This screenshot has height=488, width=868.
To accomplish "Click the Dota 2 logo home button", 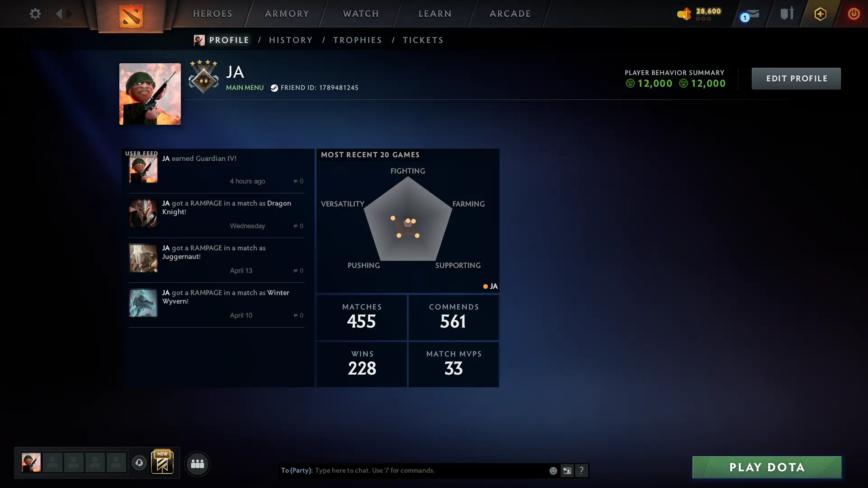I will click(131, 16).
